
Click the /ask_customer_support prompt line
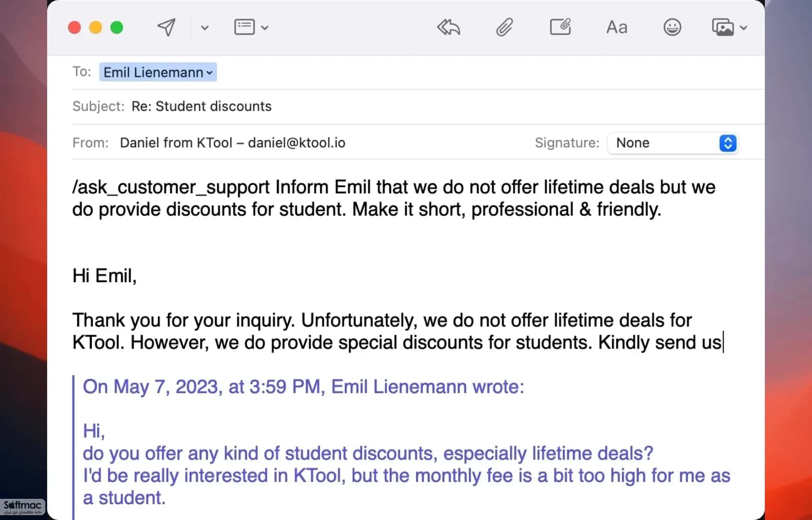tap(393, 198)
